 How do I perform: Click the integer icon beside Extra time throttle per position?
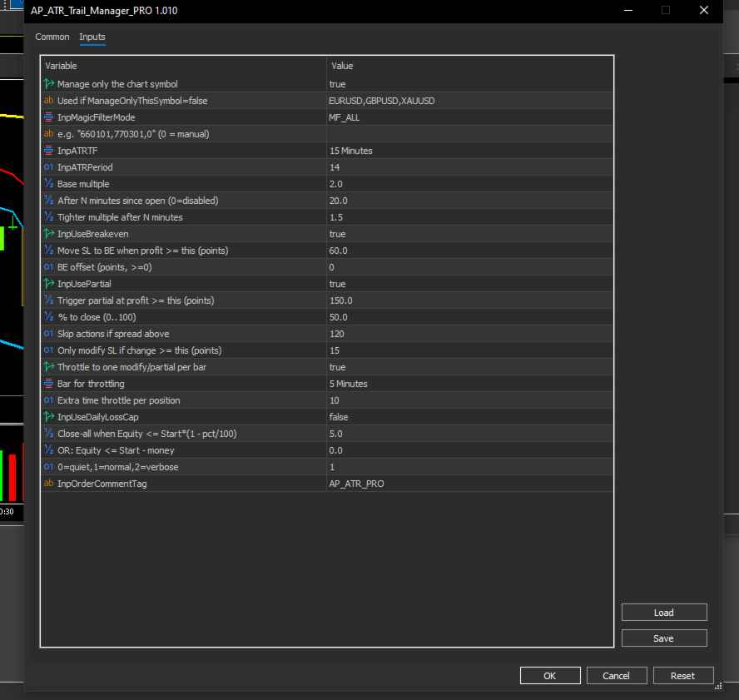tap(48, 400)
